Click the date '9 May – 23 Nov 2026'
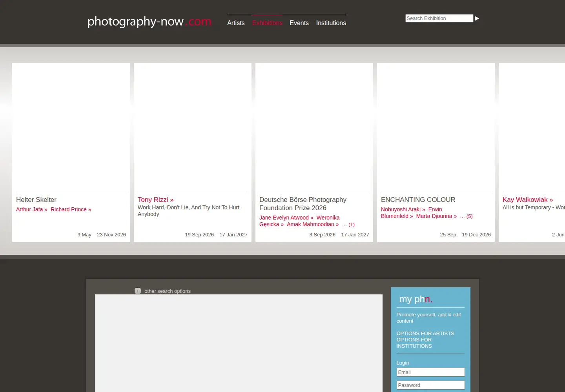This screenshot has height=392, width=565. (x=102, y=234)
